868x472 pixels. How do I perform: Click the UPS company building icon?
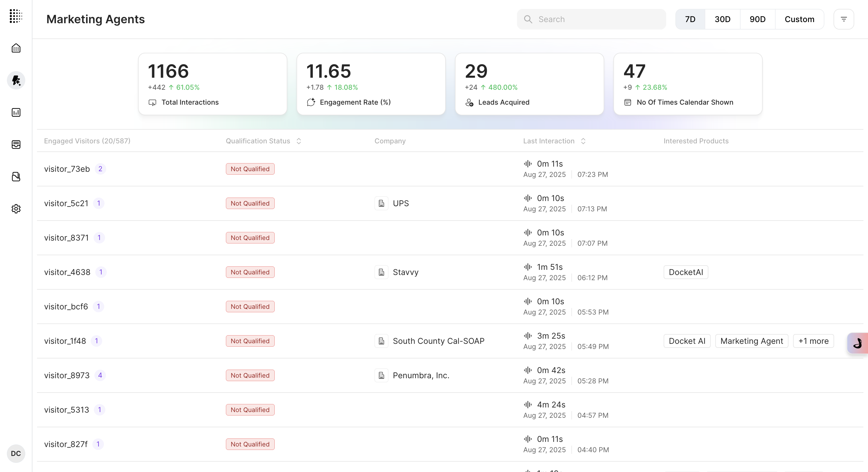[x=381, y=203]
